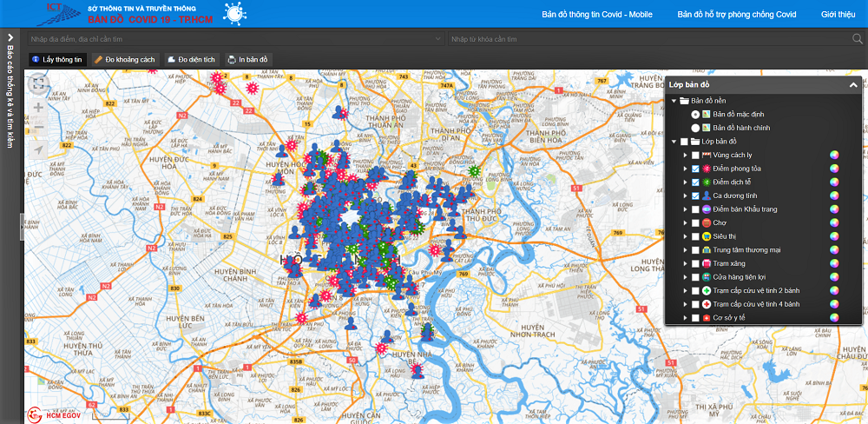Image resolution: width=868 pixels, height=424 pixels.
Task: Click the locate-me arrow icon
Action: (x=38, y=149)
